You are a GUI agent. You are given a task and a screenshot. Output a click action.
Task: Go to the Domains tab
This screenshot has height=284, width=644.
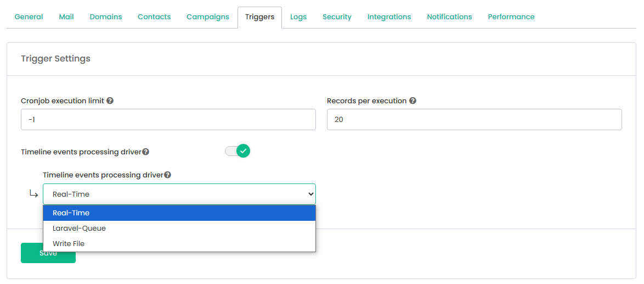pyautogui.click(x=106, y=17)
